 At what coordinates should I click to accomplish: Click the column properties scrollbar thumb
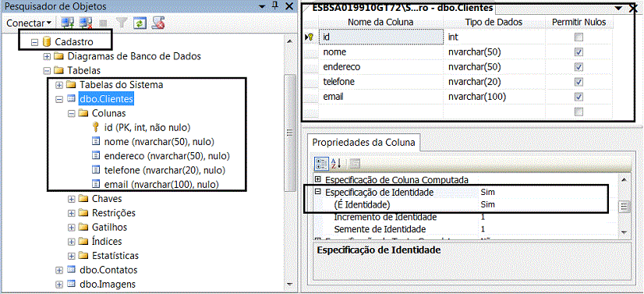tap(625, 206)
